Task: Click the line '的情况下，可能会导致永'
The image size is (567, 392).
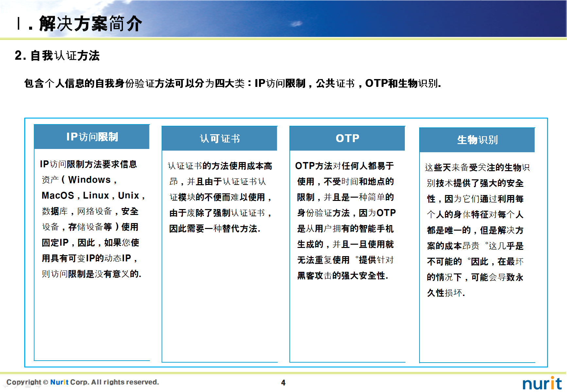Action: (475, 277)
